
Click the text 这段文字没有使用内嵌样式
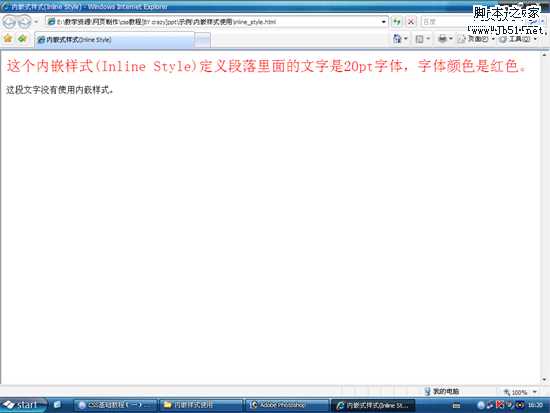tap(60, 90)
